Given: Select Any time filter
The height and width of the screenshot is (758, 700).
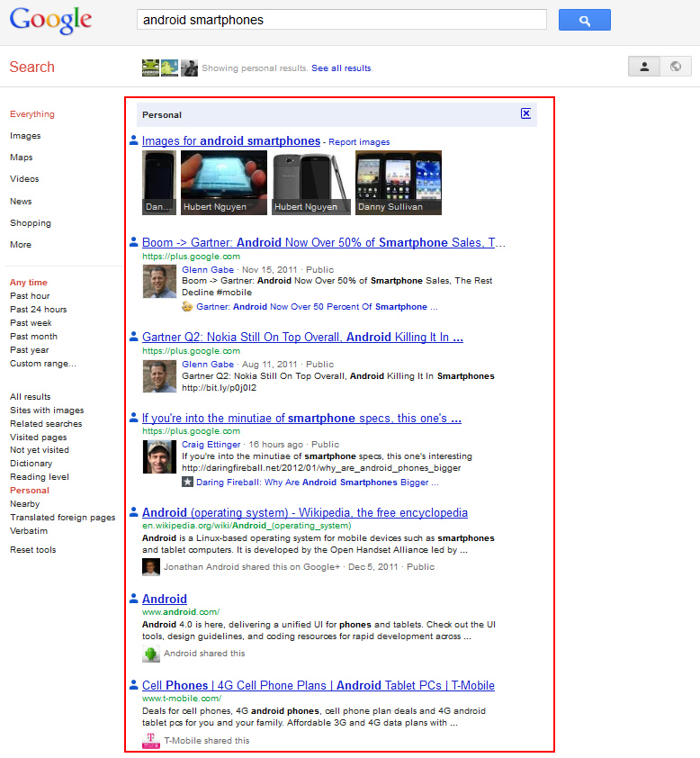Looking at the screenshot, I should (x=29, y=283).
